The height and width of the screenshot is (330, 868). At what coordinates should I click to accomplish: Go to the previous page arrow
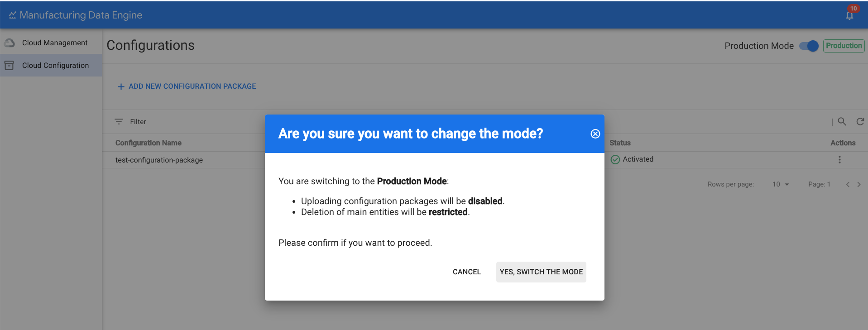point(848,184)
